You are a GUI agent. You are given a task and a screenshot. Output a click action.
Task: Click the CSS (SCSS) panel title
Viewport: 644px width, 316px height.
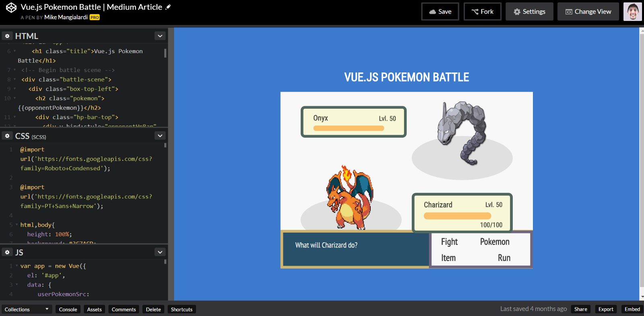tap(31, 136)
